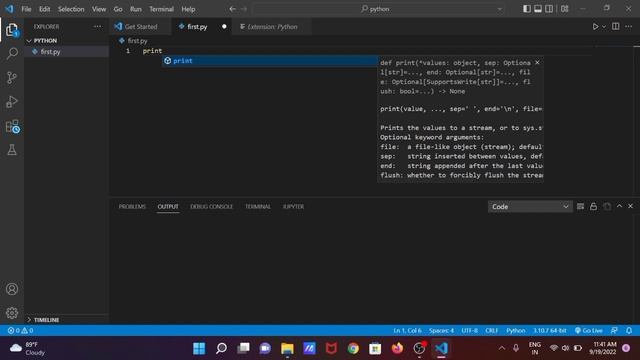Image resolution: width=640 pixels, height=360 pixels.
Task: Switch to the Get Started tab
Action: pyautogui.click(x=140, y=27)
